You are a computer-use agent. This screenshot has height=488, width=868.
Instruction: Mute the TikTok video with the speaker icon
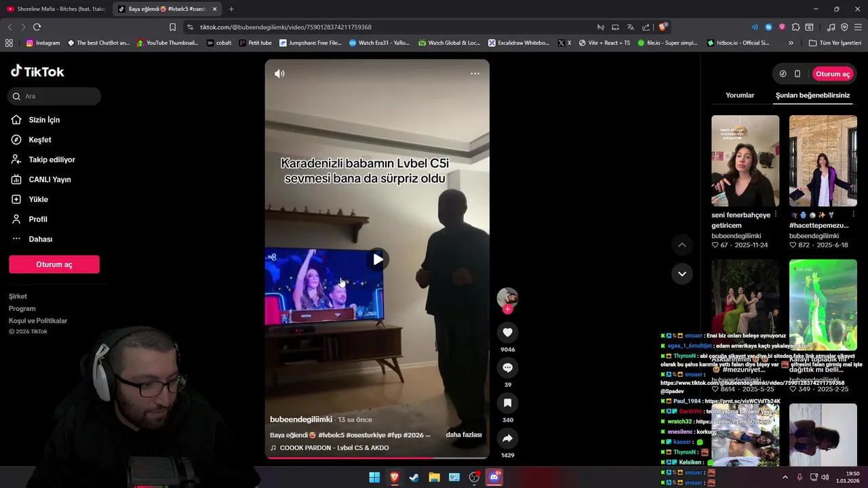point(279,74)
